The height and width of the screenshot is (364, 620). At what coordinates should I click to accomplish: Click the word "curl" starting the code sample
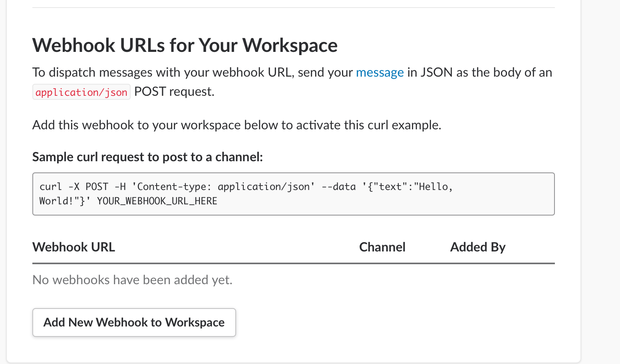click(x=50, y=187)
